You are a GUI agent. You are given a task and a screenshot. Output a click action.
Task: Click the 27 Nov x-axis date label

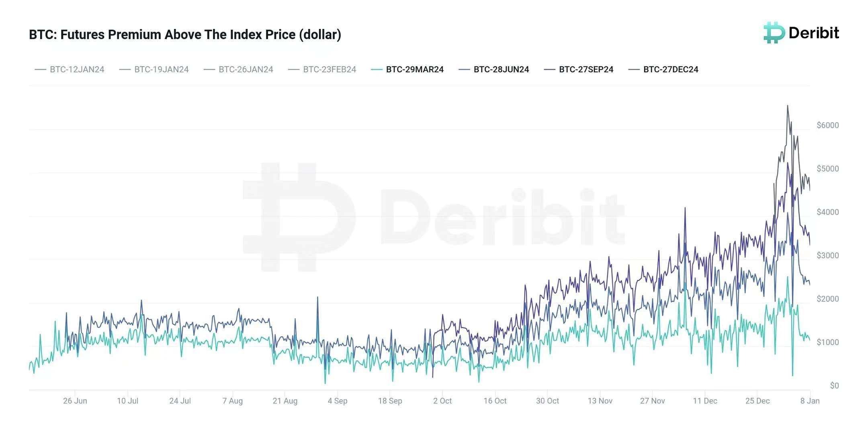click(x=652, y=401)
